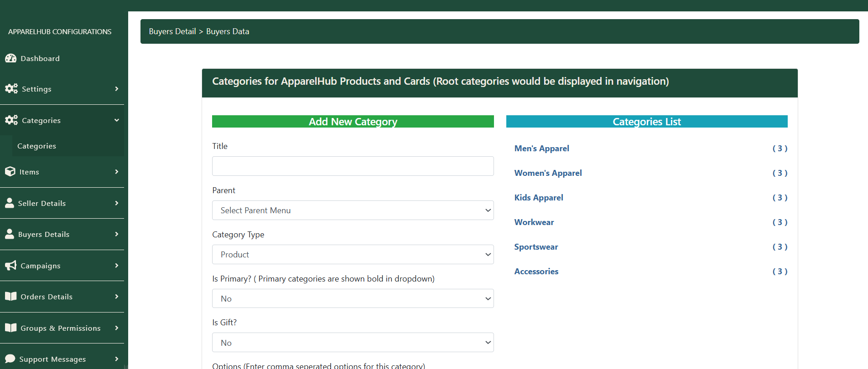Open the Category Type Product dropdown
The width and height of the screenshot is (868, 369).
(353, 255)
